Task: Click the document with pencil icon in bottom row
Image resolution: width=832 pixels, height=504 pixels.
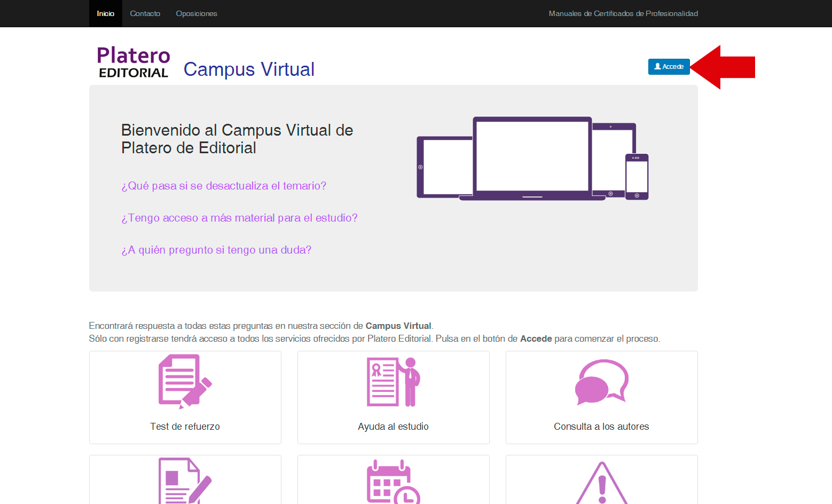Action: (x=185, y=481)
